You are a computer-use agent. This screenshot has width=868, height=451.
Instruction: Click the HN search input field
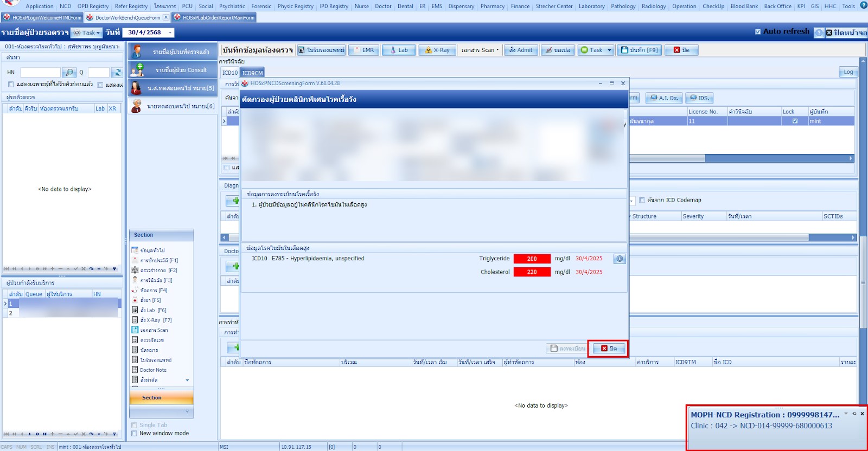point(40,72)
